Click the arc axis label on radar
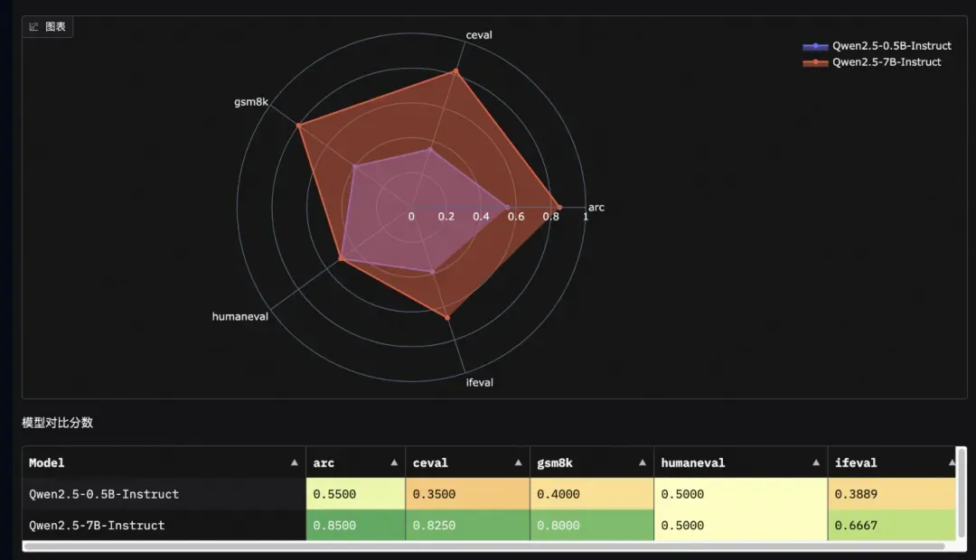Screen dimensions: 976x560 click(x=596, y=207)
